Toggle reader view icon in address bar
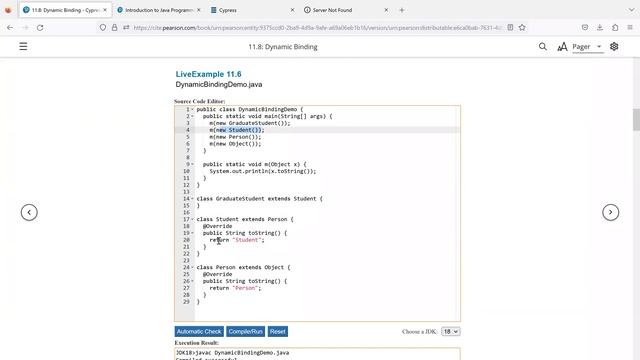This screenshot has width=640, height=360. (510, 27)
